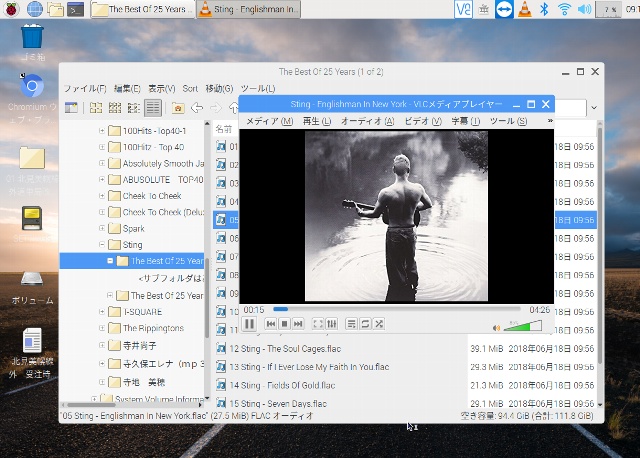Expand hidden VLC menu items chevron
This screenshot has width=640, height=458.
(x=550, y=120)
